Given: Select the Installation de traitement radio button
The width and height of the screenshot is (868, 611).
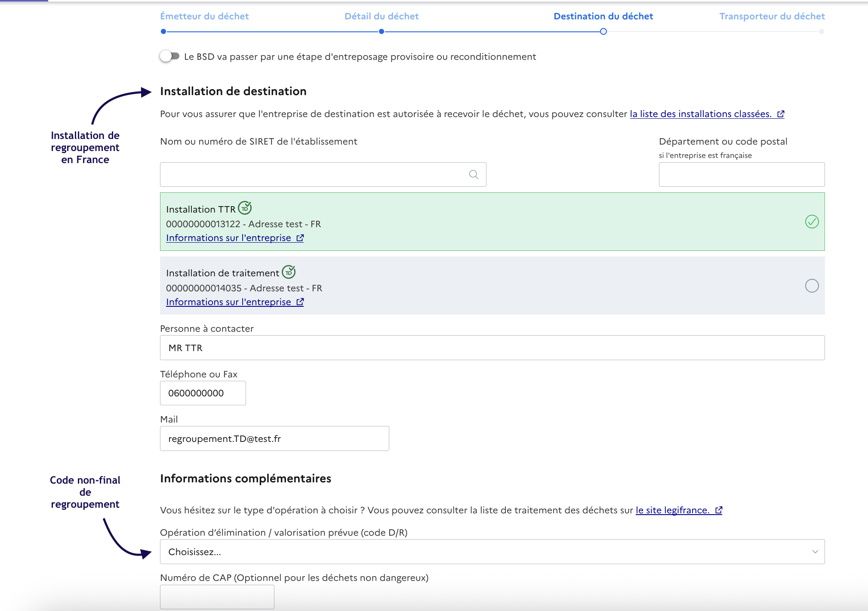Looking at the screenshot, I should (x=812, y=286).
